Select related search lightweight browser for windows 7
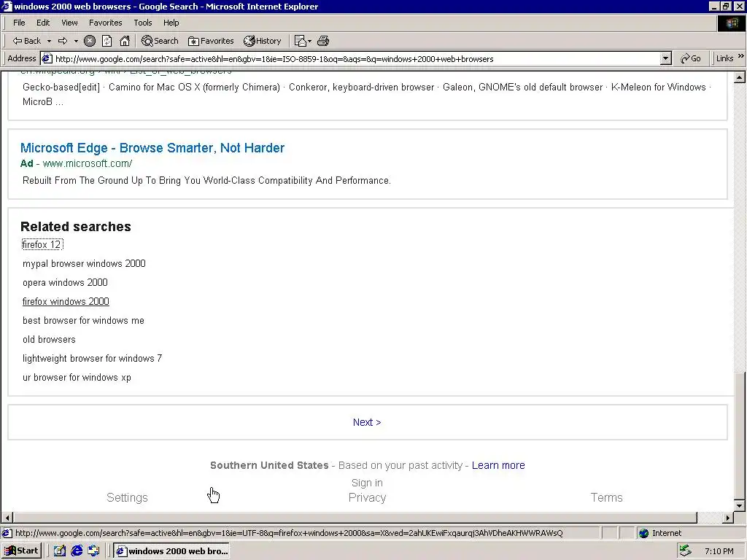Screen dimensions: 747x560 93,358
